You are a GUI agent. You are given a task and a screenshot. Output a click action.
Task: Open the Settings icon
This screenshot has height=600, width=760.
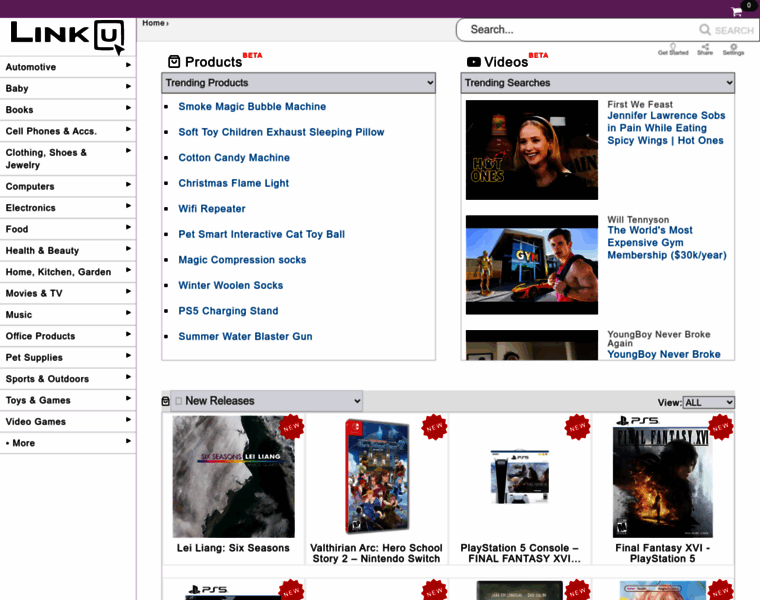[x=733, y=49]
